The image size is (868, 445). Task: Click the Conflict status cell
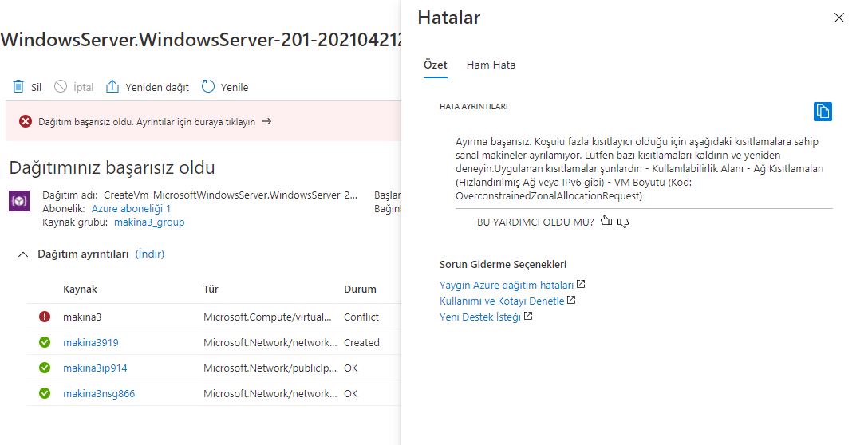[x=361, y=317]
